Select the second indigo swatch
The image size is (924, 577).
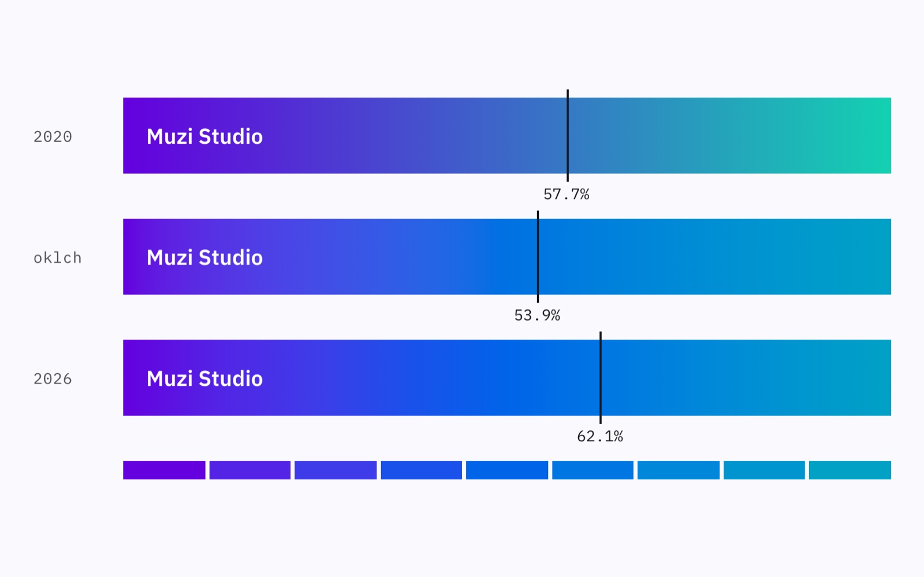(250, 470)
